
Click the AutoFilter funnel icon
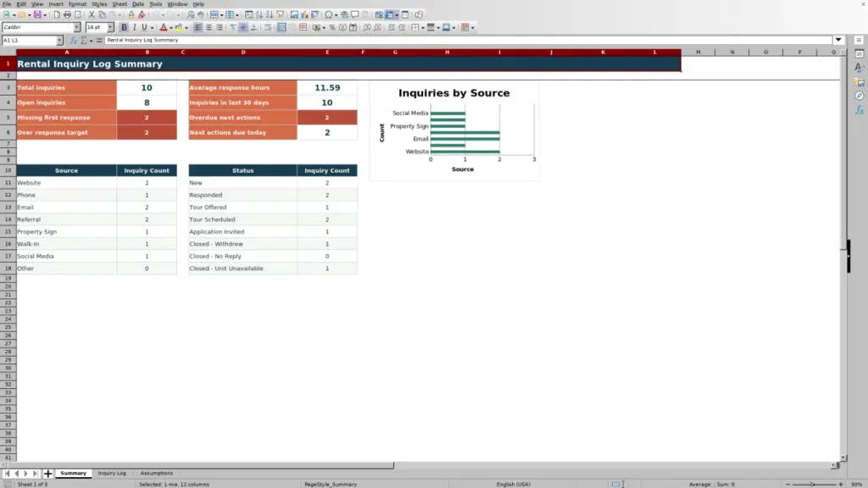[280, 15]
